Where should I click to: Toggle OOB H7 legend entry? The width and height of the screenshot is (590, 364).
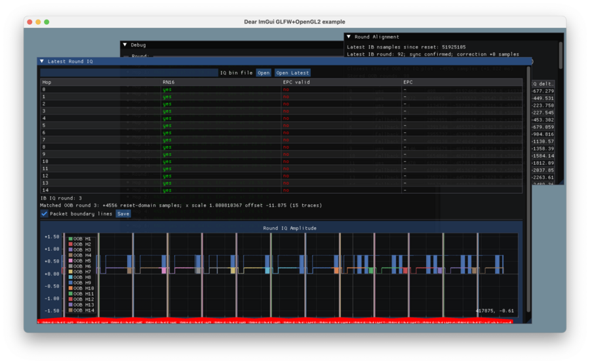[79, 272]
